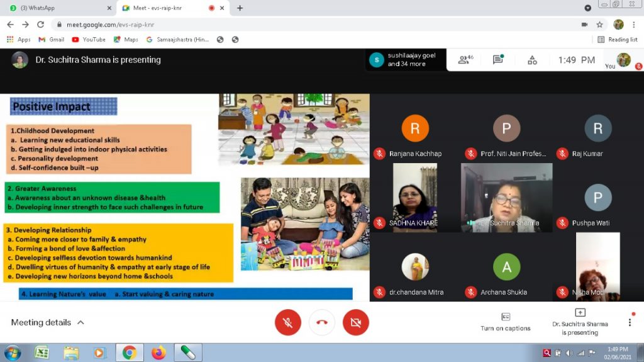
Task: Open the participants list icon
Action: click(x=465, y=60)
